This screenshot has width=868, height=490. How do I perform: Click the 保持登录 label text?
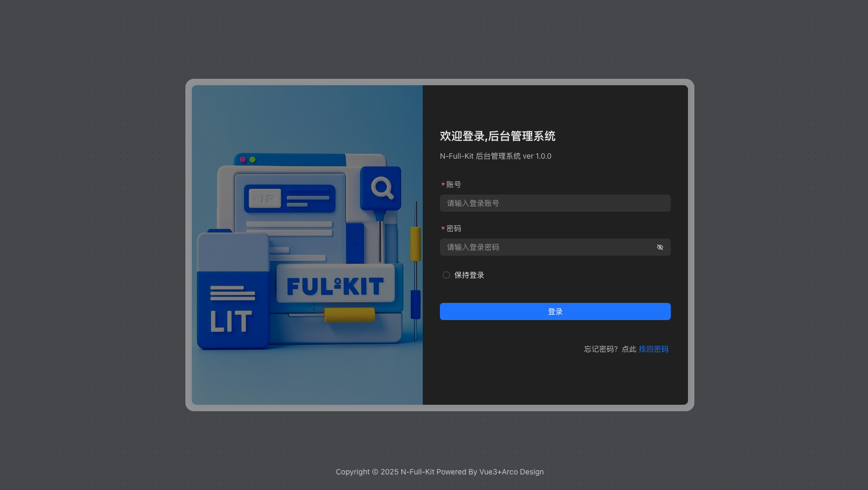tap(469, 275)
